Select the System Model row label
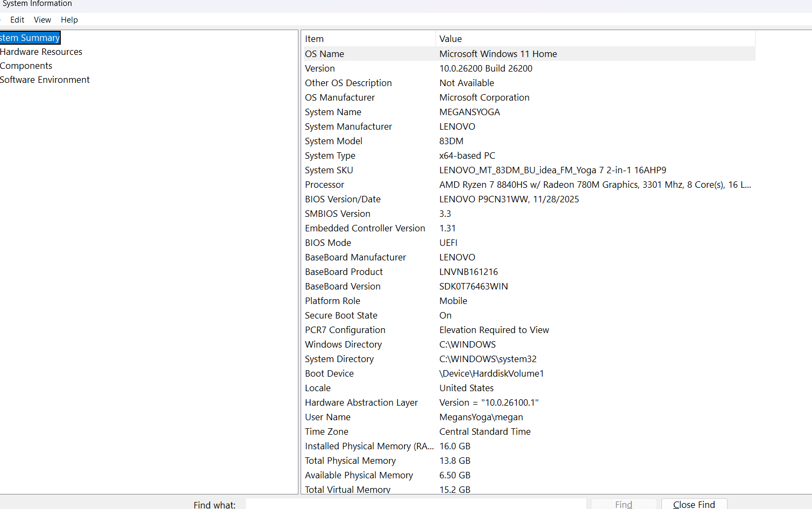Screen dimensions: 812x509 333,141
